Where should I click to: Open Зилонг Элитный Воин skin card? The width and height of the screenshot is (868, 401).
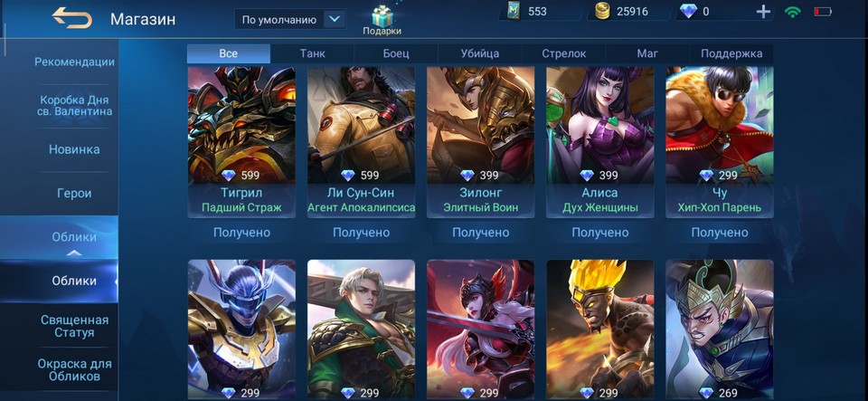pos(480,142)
